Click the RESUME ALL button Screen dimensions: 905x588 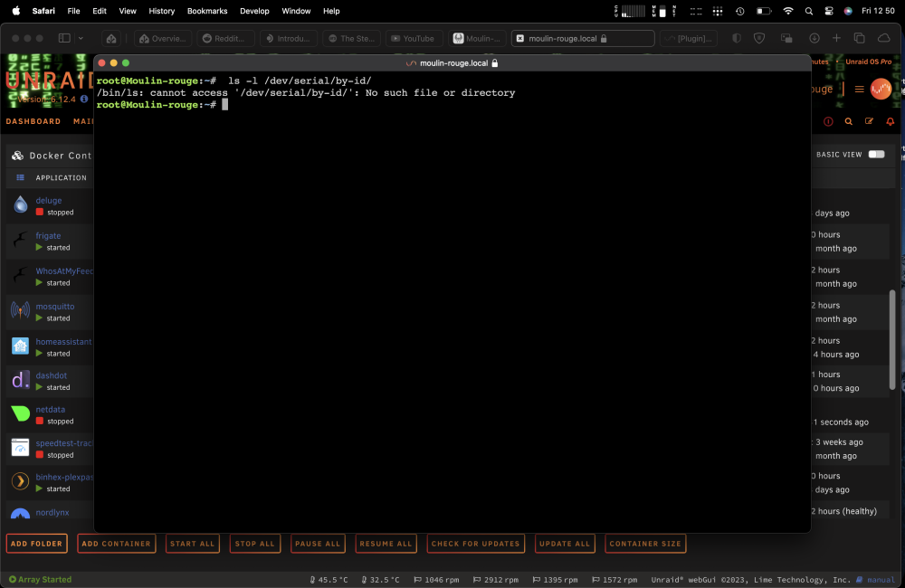click(x=386, y=544)
